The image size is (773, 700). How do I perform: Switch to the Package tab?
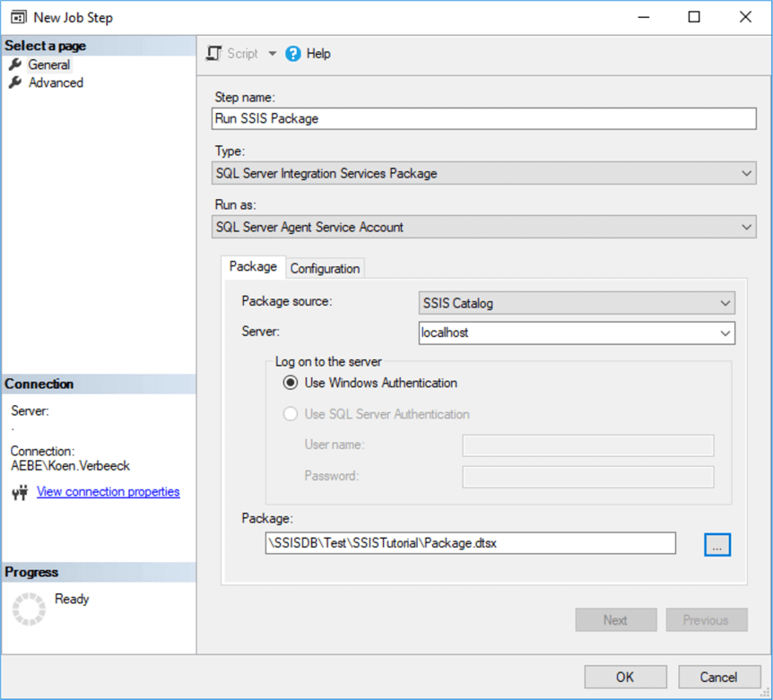pyautogui.click(x=253, y=267)
